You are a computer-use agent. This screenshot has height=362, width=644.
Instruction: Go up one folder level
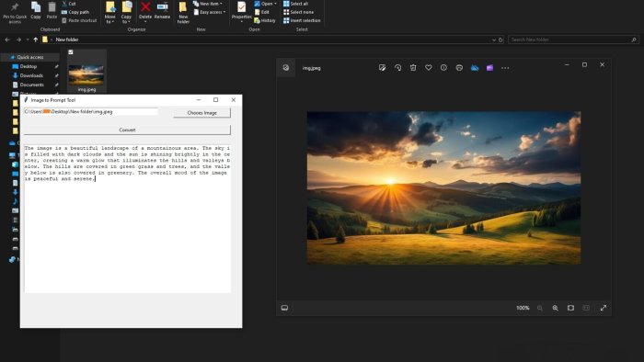[x=36, y=40]
